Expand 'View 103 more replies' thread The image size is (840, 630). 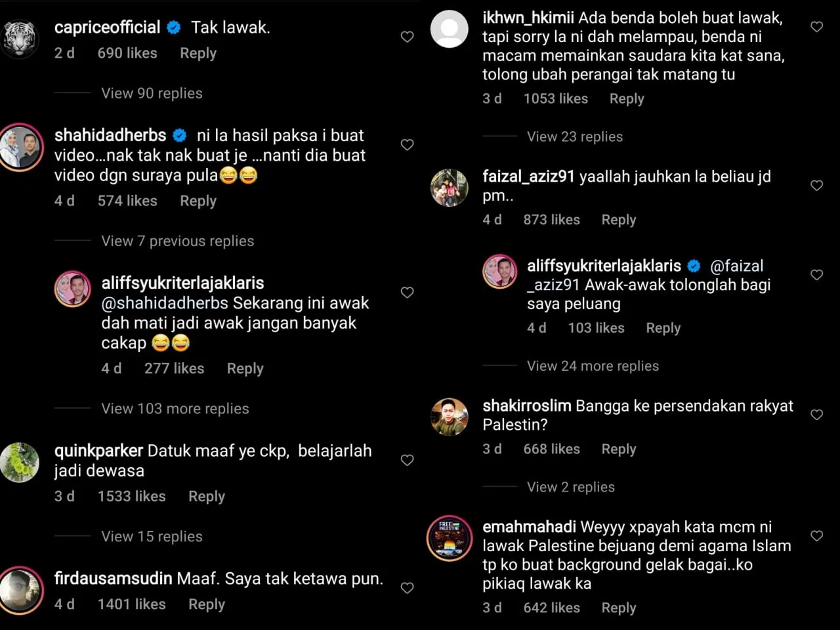(175, 409)
